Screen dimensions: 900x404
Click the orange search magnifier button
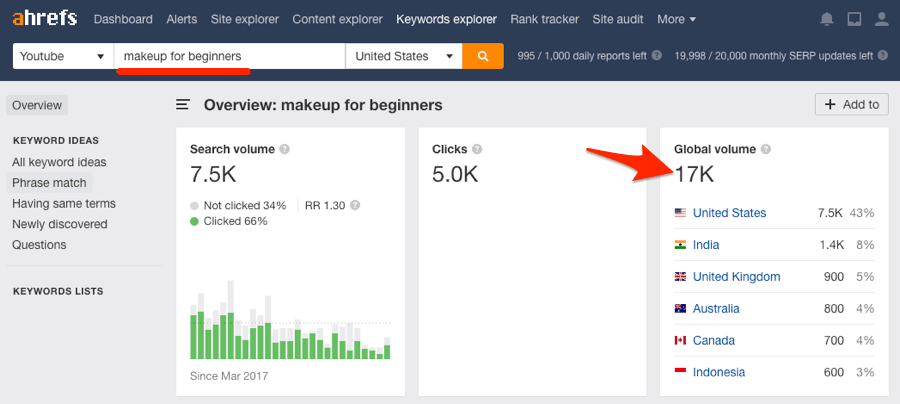483,56
